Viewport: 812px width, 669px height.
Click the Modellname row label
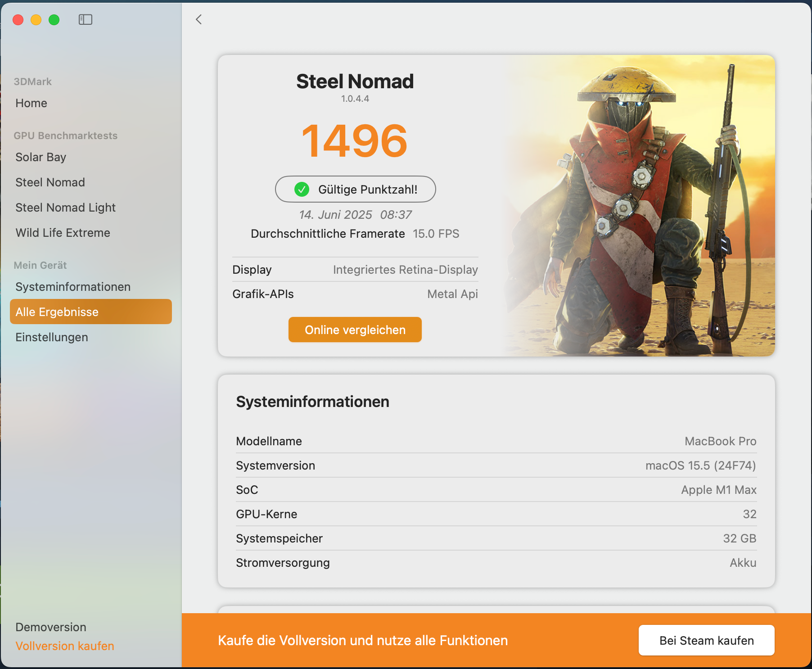click(x=269, y=441)
